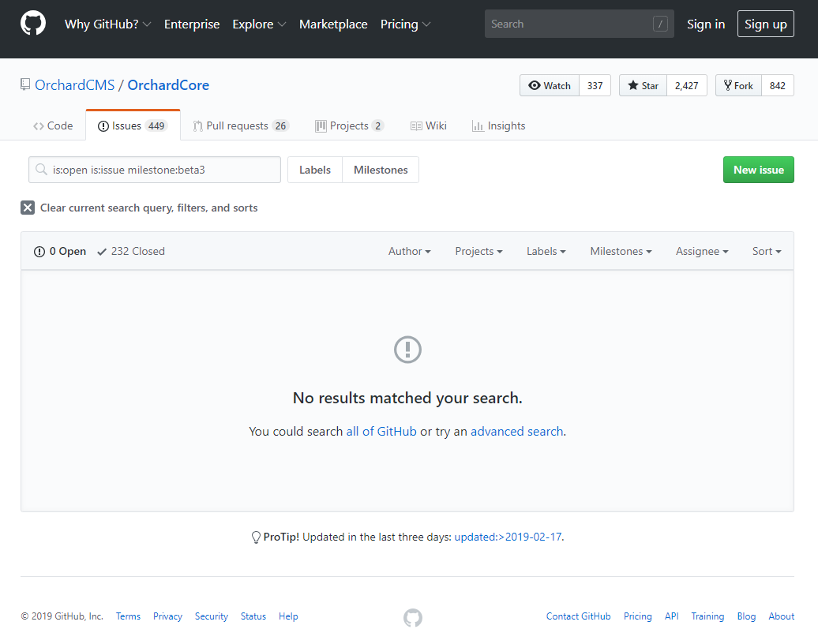
Task: Click the repository book icon beside OrchardCMS
Action: (x=25, y=84)
